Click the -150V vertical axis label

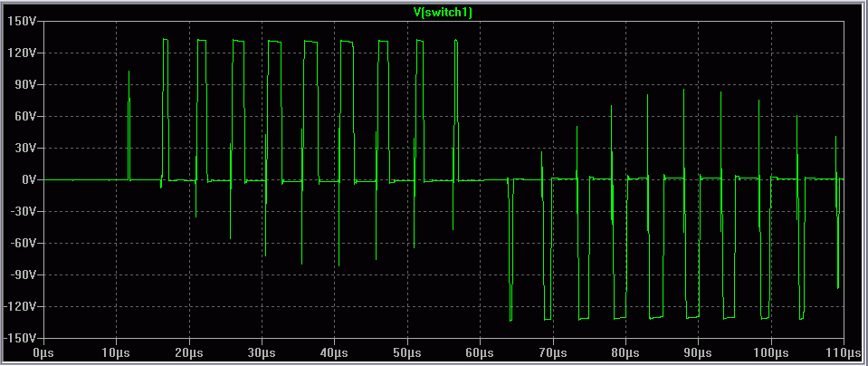point(20,338)
